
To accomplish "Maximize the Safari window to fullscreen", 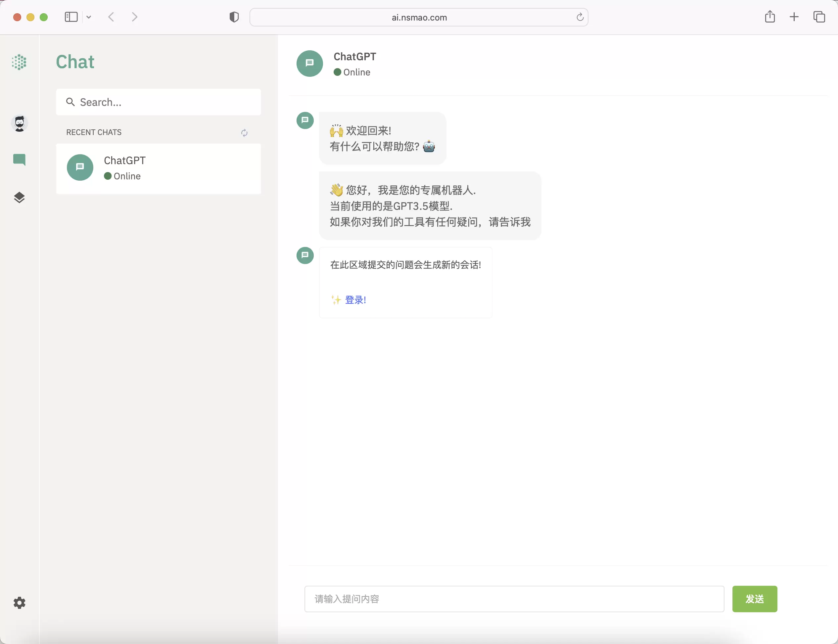I will [x=44, y=17].
